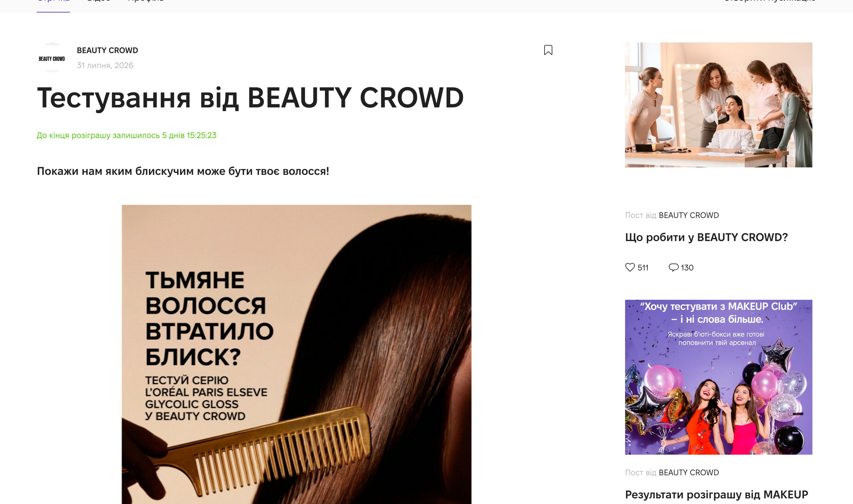Screen dimensions: 853x504
Task: Click BEAUTY CROWD author above 'Результати розіграшу' title
Action: pyautogui.click(x=689, y=473)
